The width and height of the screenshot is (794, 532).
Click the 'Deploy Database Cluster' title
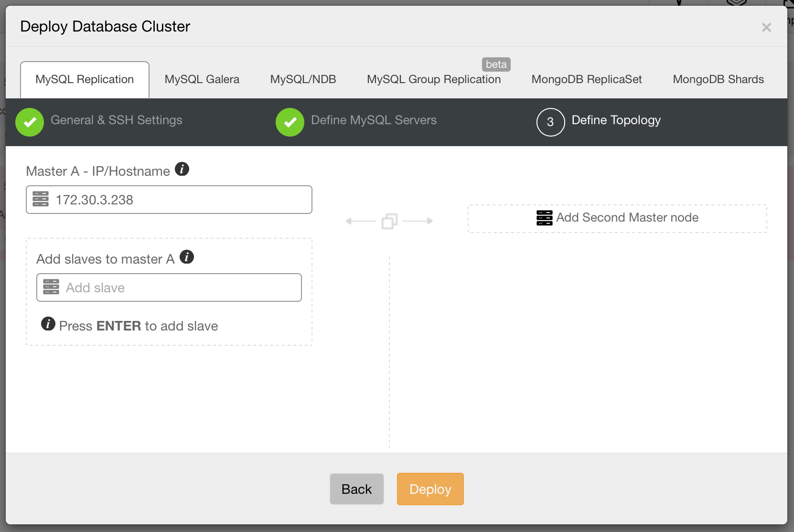point(105,26)
